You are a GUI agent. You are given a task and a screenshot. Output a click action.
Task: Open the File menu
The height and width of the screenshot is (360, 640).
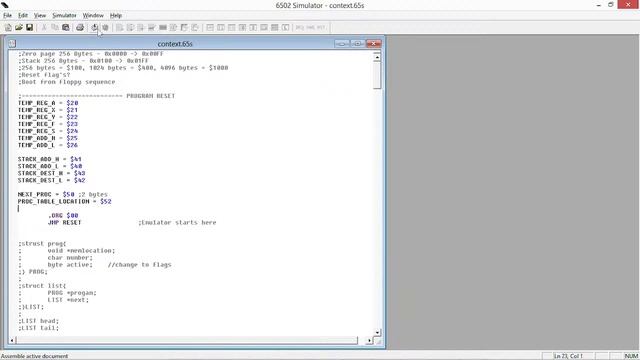(7, 16)
